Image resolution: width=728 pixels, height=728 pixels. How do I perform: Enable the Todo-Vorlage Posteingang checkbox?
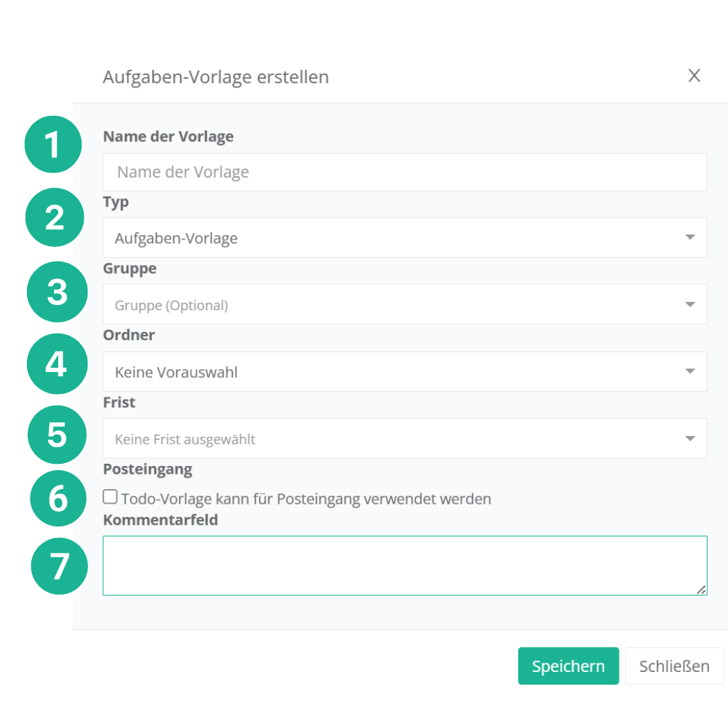[110, 497]
